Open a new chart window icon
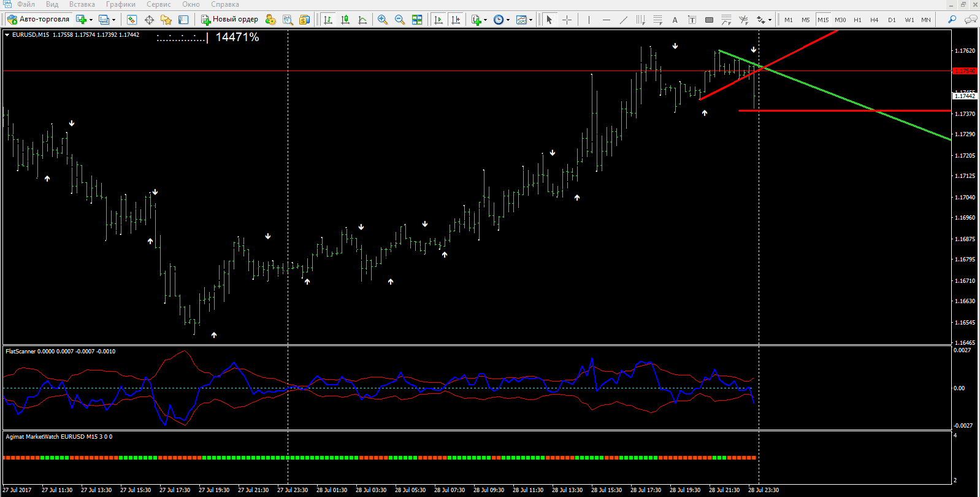 [x=81, y=20]
